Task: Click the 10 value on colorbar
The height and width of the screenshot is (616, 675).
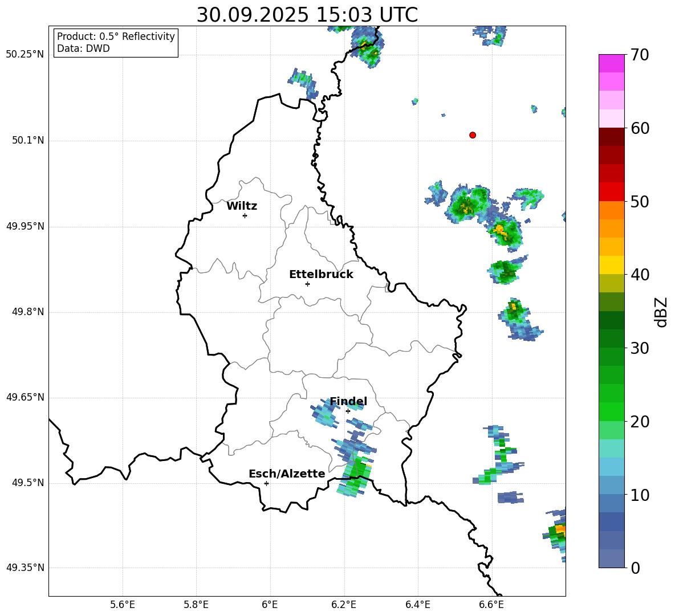Action: (640, 495)
